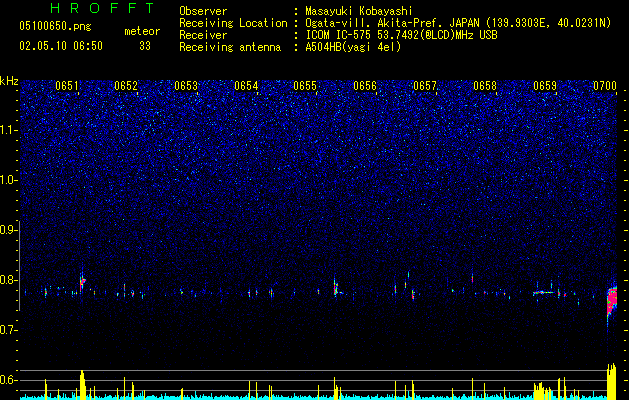The image size is (629, 400).
Task: Click the tallest yellow power bar near 0651
Action: (82, 385)
